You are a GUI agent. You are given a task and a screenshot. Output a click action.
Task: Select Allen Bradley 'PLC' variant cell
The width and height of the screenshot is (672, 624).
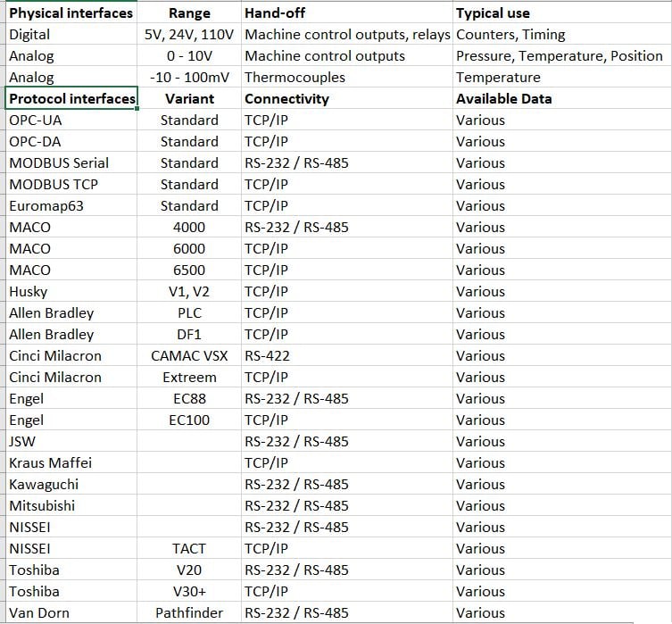(189, 312)
